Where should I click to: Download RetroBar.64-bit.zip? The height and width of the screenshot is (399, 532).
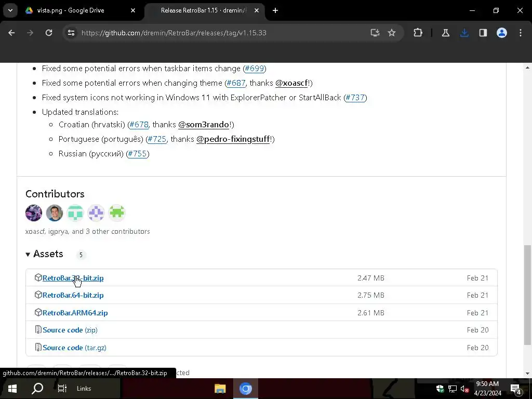73,295
